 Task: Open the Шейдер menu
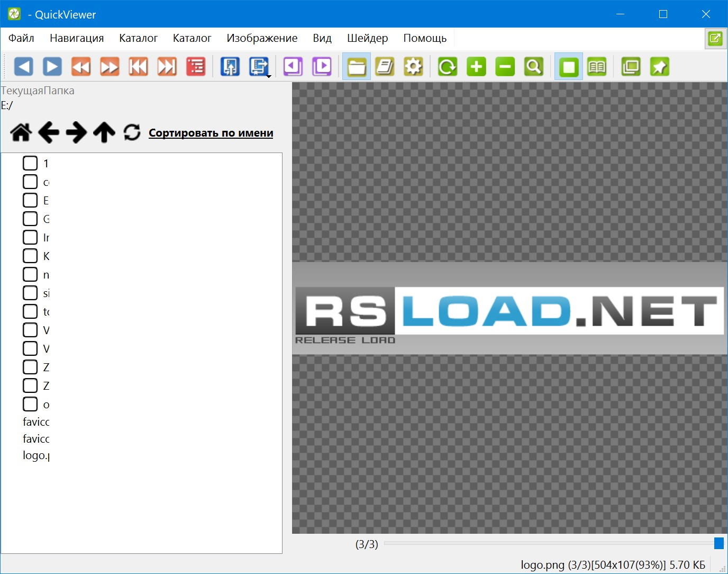pos(368,38)
